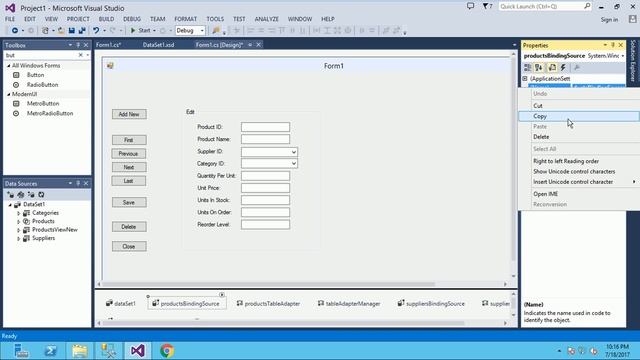Select Right to left Reading order
640x360 pixels.
(579, 161)
